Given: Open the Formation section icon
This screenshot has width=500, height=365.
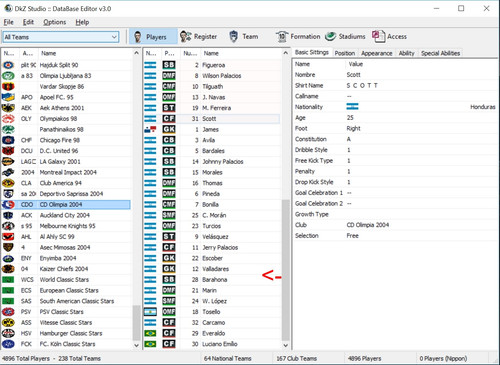Looking at the screenshot, I should click(282, 37).
